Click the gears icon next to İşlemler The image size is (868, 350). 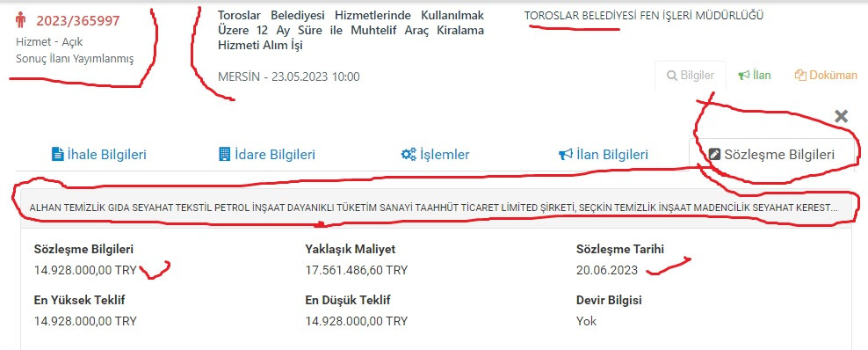tap(409, 154)
